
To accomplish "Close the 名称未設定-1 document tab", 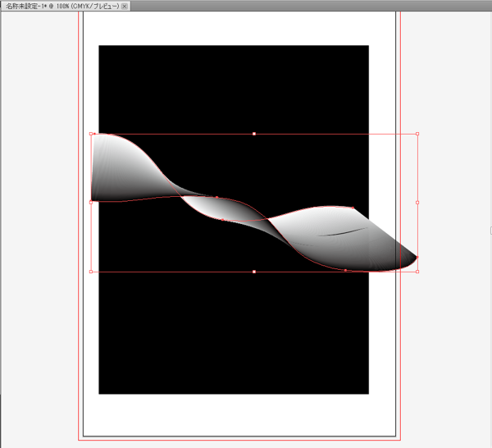I will click(x=125, y=7).
